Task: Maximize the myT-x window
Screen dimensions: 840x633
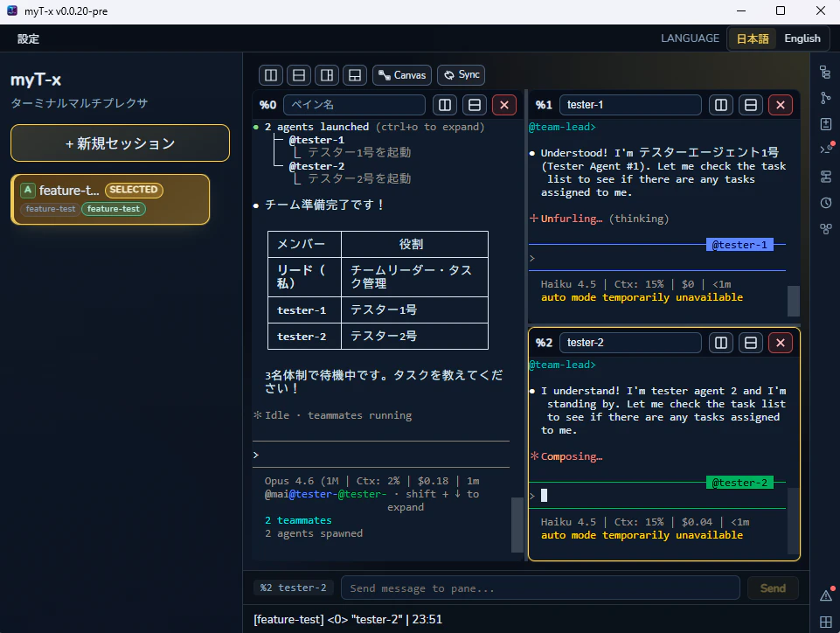Action: (x=781, y=10)
